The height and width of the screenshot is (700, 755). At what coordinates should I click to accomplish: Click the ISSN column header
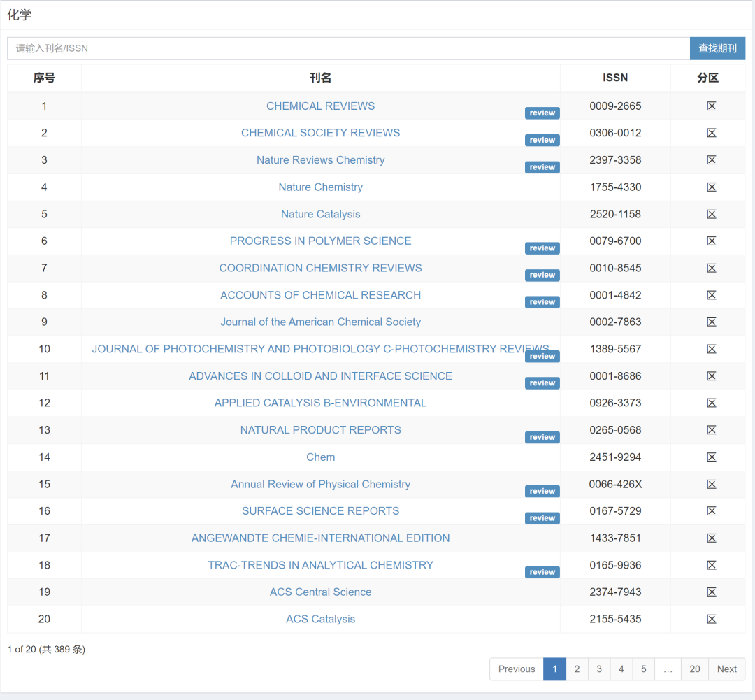coord(615,78)
